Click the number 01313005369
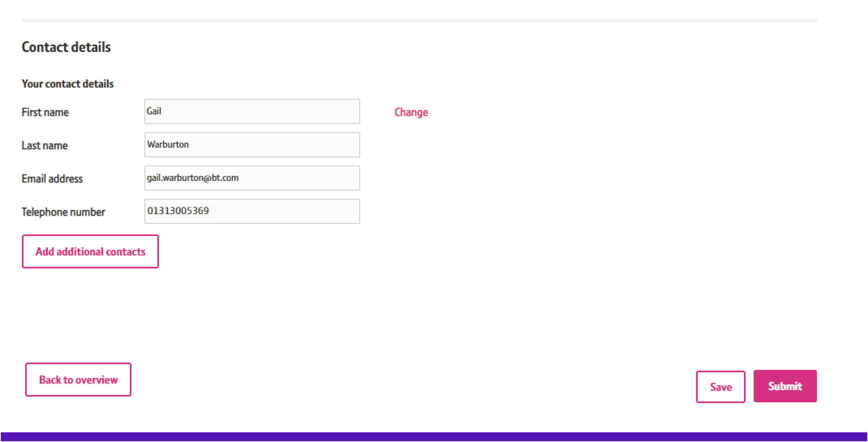This screenshot has height=442, width=868. 178,211
